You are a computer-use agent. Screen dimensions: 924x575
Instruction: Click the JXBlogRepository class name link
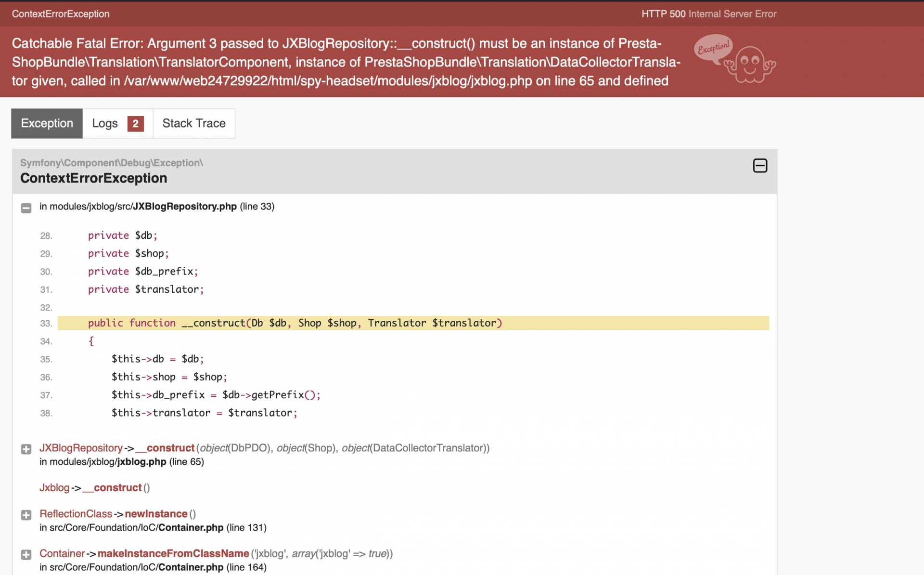pos(81,448)
